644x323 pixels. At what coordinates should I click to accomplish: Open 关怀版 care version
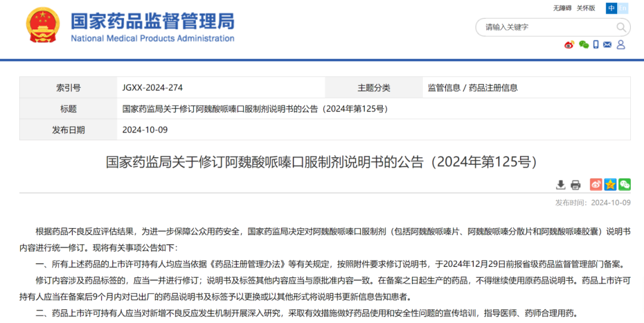pyautogui.click(x=586, y=8)
